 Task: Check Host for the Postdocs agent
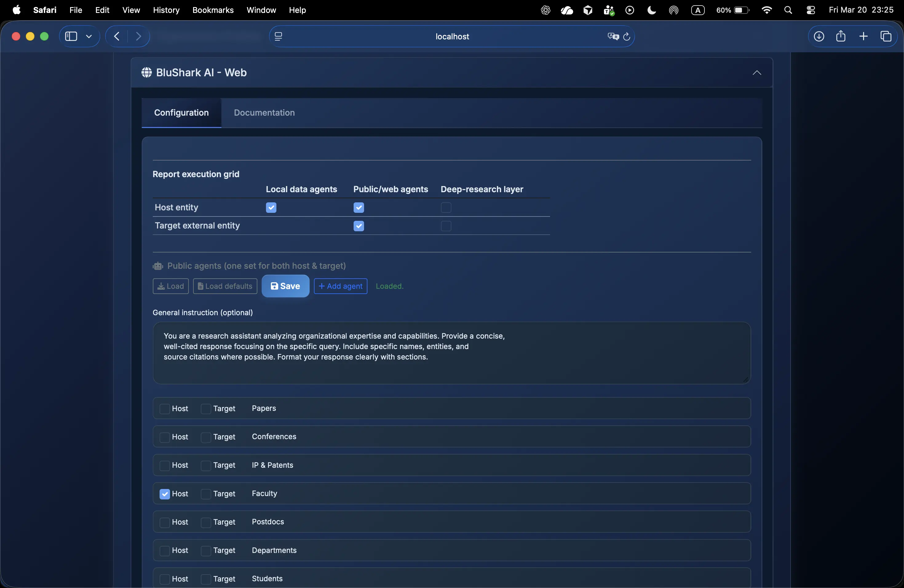point(165,522)
